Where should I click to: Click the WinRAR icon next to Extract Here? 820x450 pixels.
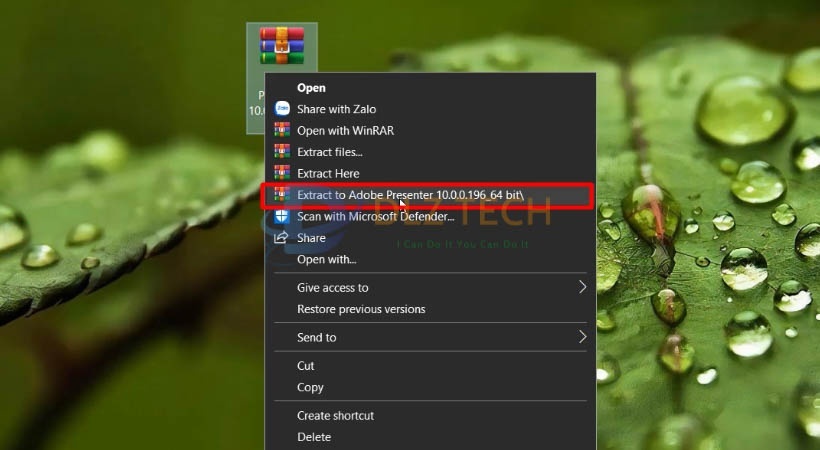pyautogui.click(x=282, y=173)
